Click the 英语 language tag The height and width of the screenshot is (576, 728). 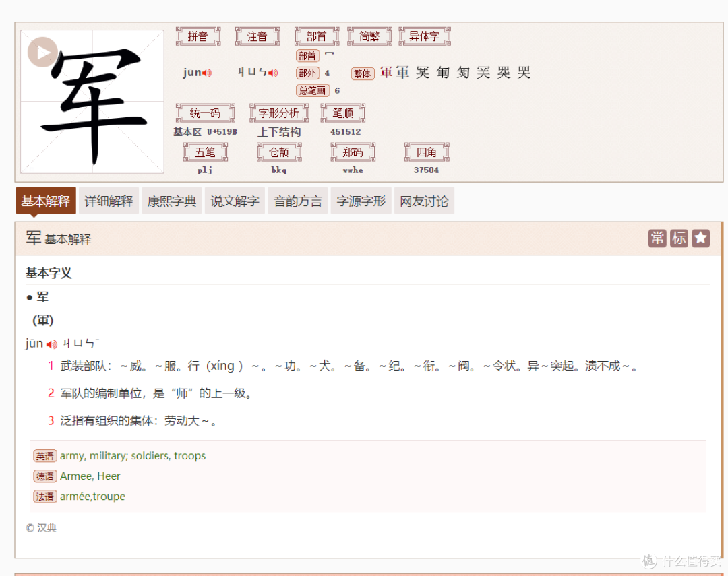click(45, 456)
